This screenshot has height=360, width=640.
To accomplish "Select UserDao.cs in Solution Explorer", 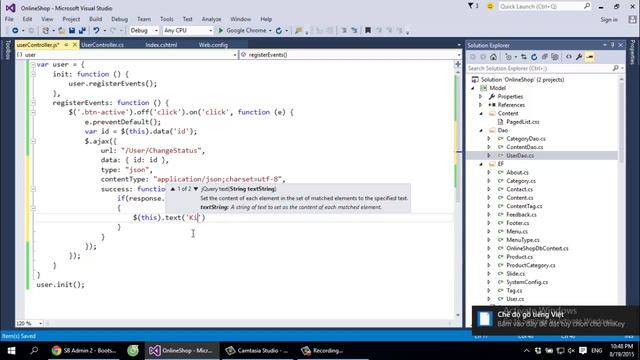I will (520, 156).
